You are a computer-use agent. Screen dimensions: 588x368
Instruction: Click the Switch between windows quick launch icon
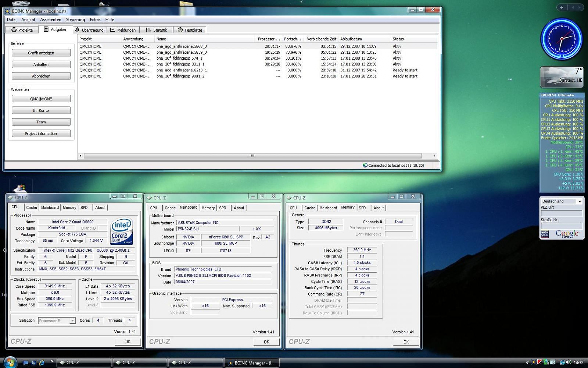coord(33,363)
